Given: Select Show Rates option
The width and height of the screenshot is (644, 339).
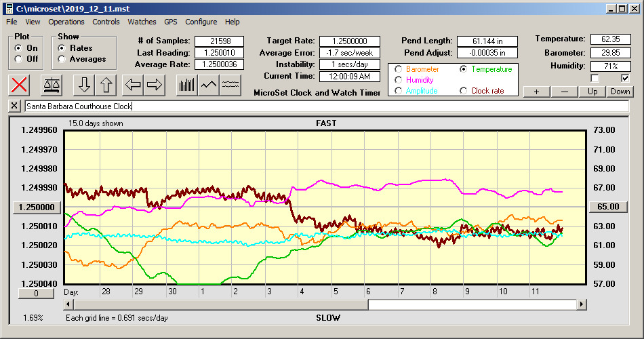Looking at the screenshot, I should 62,48.
